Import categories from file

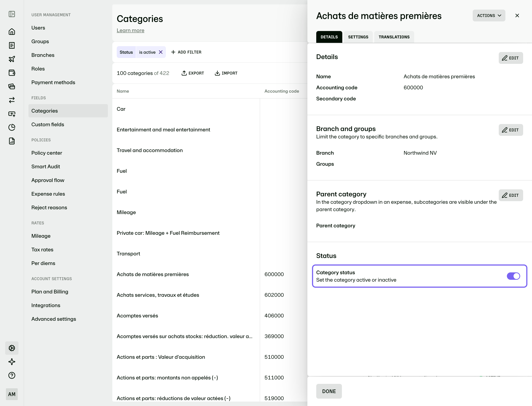pos(226,73)
